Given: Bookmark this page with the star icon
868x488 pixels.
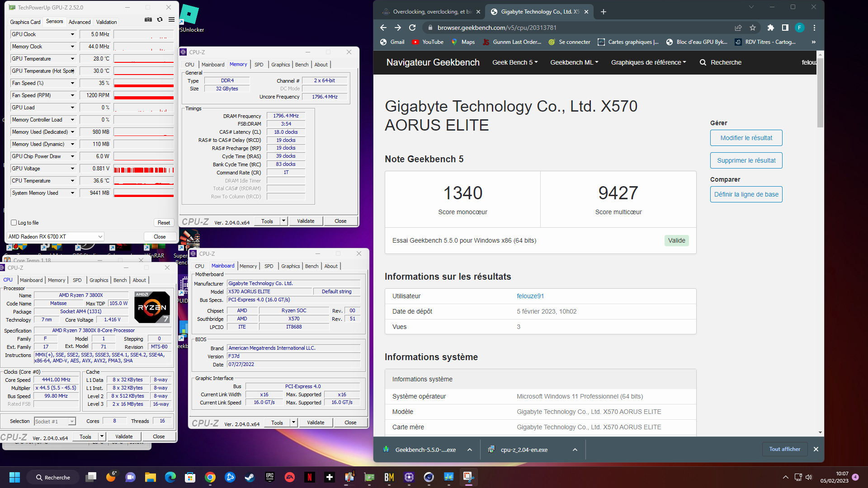Looking at the screenshot, I should 753,28.
